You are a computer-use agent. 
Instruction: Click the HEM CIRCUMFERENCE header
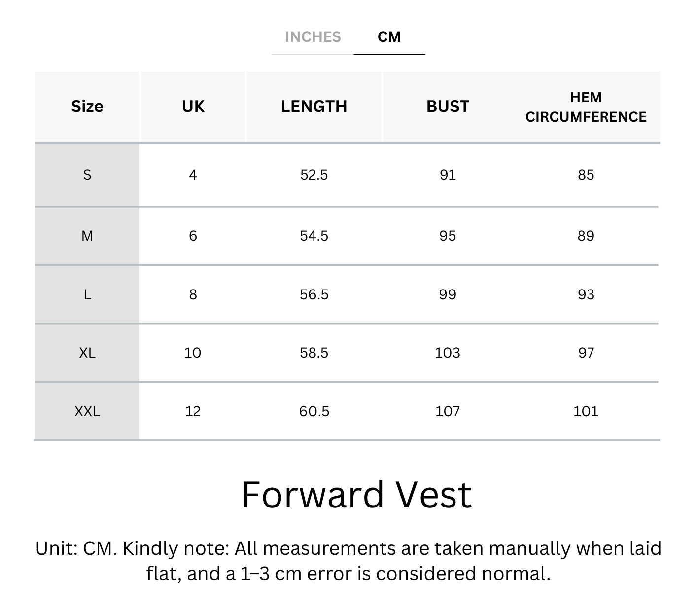[586, 107]
